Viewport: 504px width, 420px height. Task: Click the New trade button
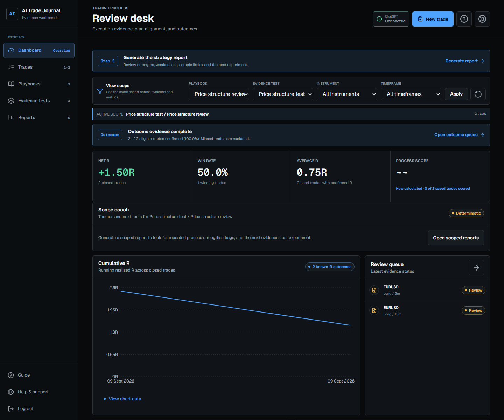tap(433, 19)
